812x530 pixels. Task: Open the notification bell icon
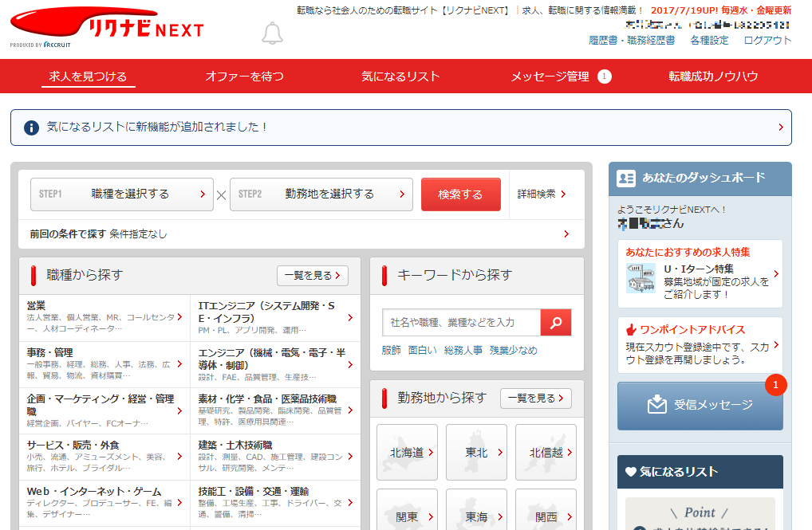tap(272, 33)
